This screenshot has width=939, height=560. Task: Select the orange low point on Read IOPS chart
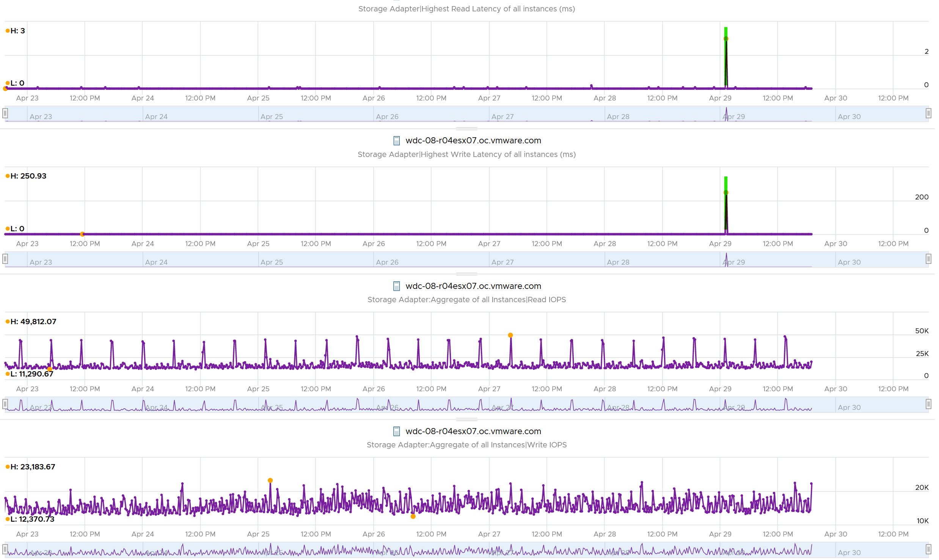pos(50,369)
